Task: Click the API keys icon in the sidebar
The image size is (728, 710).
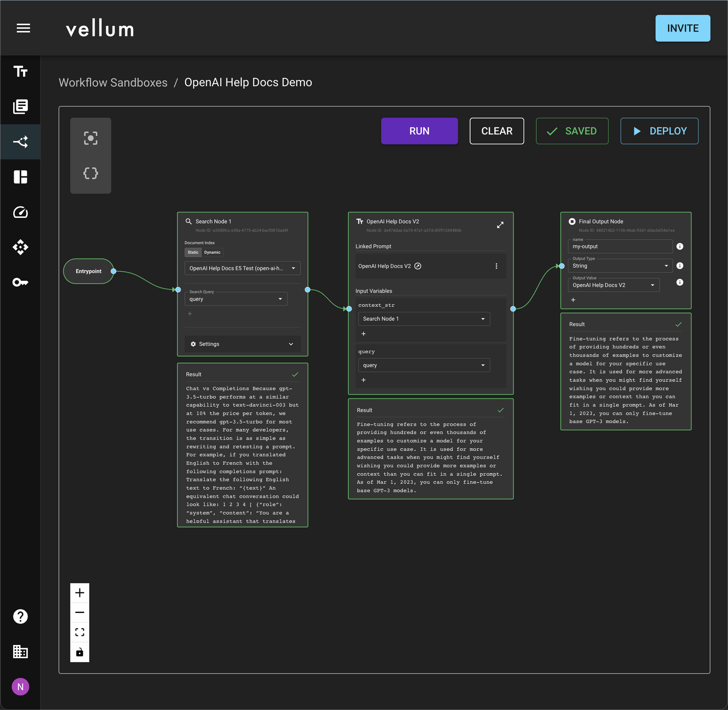Action: (x=20, y=282)
